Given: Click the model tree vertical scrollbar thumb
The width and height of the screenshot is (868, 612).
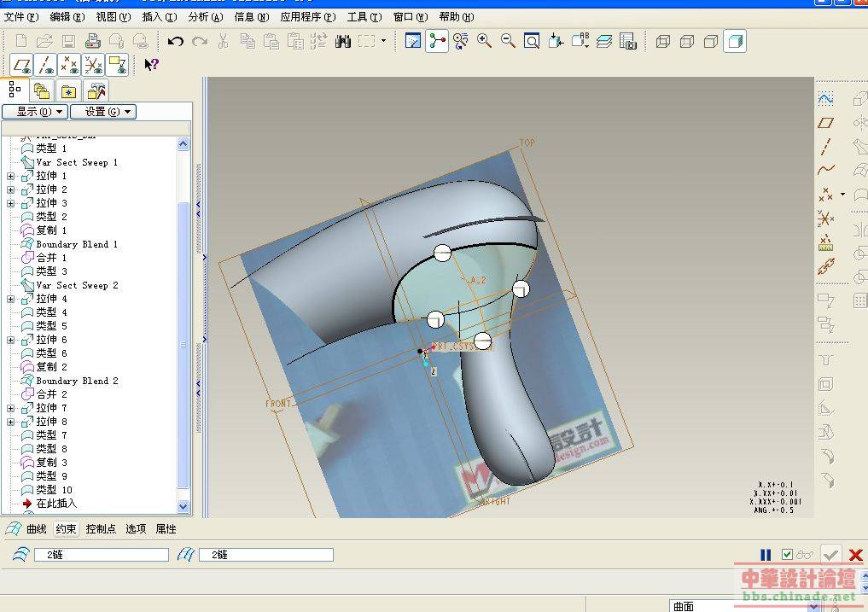Looking at the screenshot, I should coord(184,345).
